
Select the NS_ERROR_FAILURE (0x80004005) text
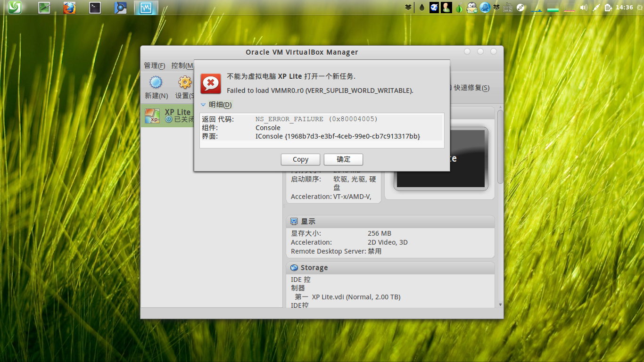(x=316, y=119)
